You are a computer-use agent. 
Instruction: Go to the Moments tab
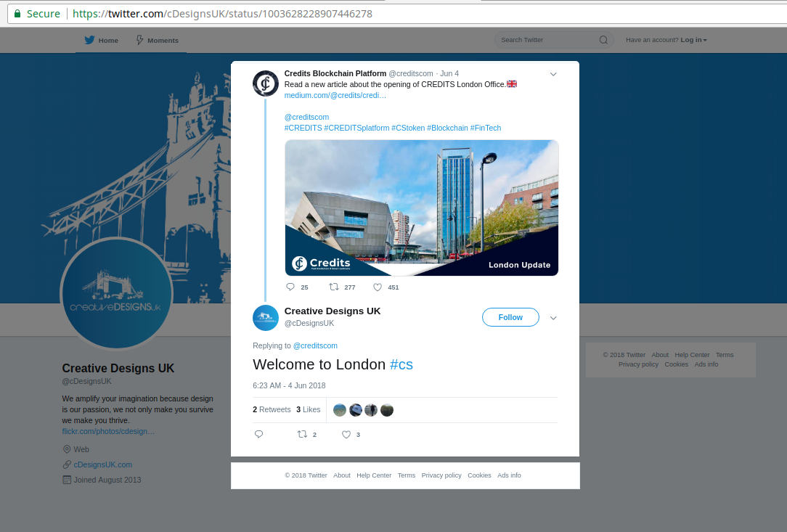pos(158,40)
